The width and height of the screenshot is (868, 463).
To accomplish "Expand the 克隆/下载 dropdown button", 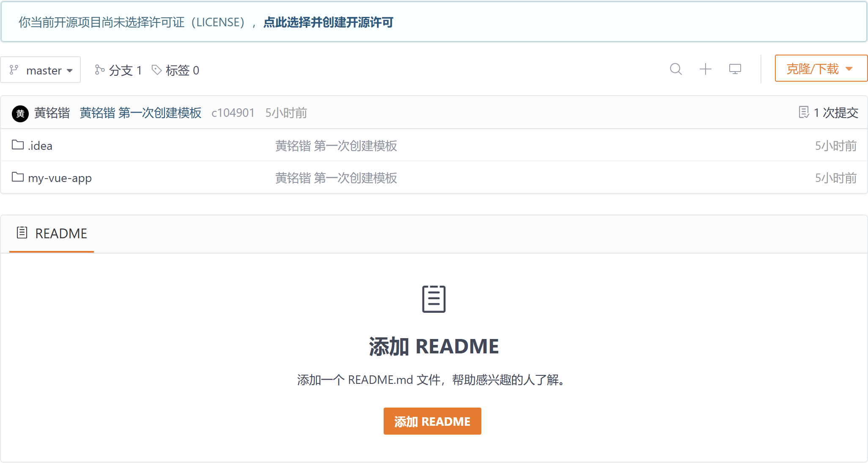I will [x=821, y=69].
